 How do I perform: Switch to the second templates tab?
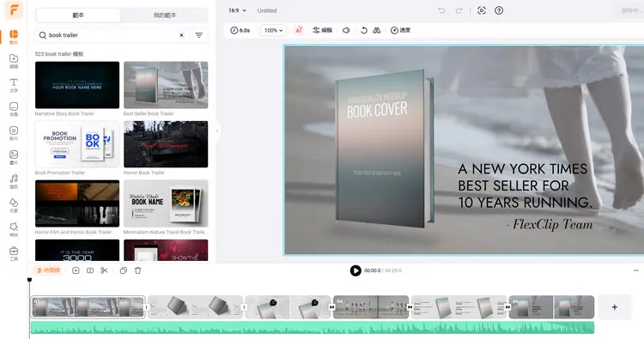pos(165,15)
